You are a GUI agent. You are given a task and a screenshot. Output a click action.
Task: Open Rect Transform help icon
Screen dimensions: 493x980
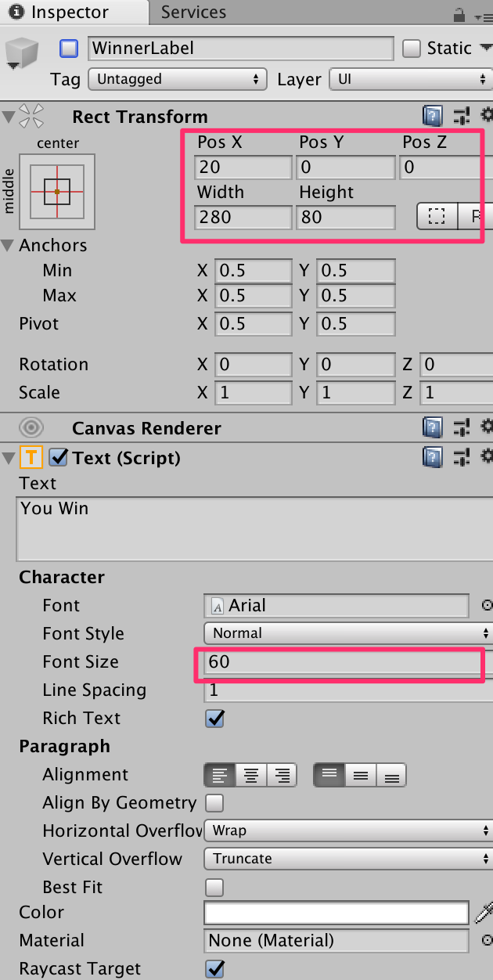[x=432, y=117]
